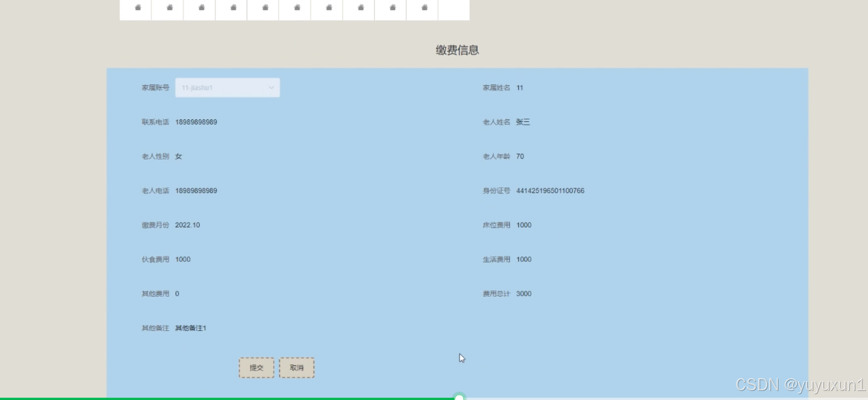Click the 费用总计 value 3000
The image size is (868, 400).
(524, 294)
